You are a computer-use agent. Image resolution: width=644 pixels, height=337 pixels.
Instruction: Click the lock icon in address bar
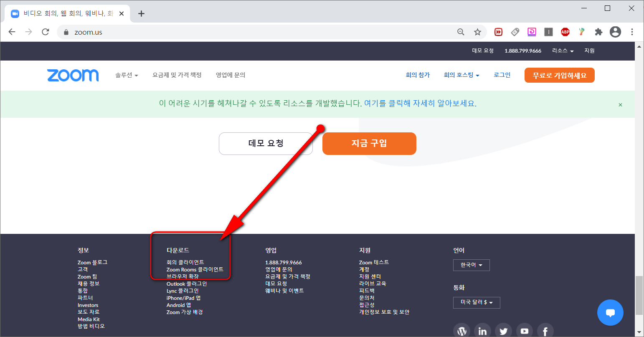tap(66, 32)
